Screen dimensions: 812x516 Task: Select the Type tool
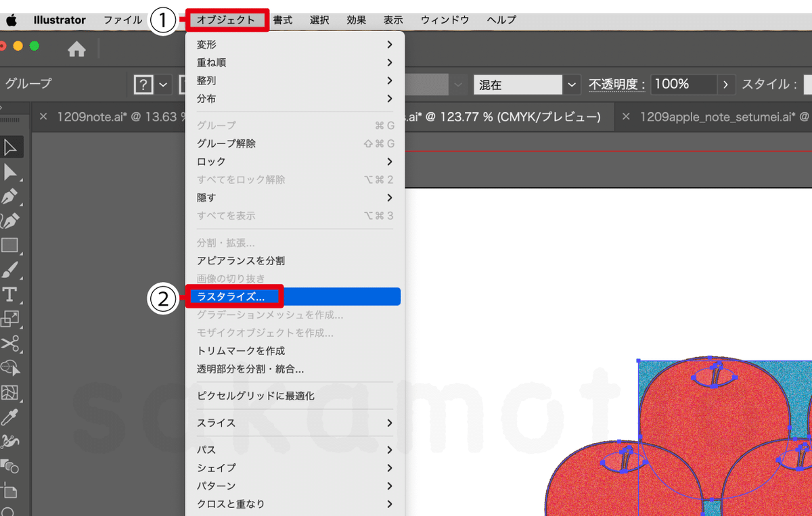point(10,294)
